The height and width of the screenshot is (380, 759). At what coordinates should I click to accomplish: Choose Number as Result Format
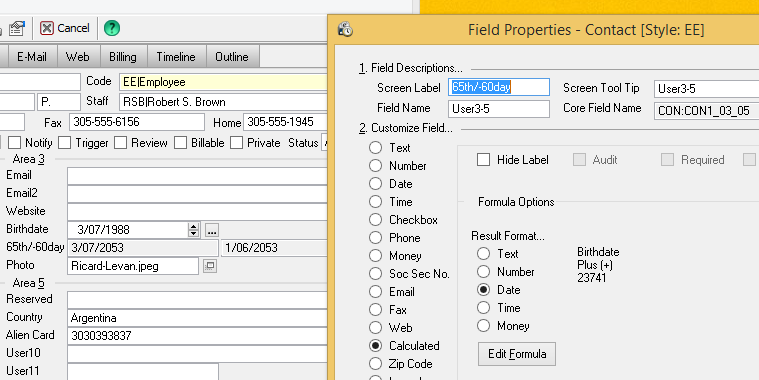484,272
